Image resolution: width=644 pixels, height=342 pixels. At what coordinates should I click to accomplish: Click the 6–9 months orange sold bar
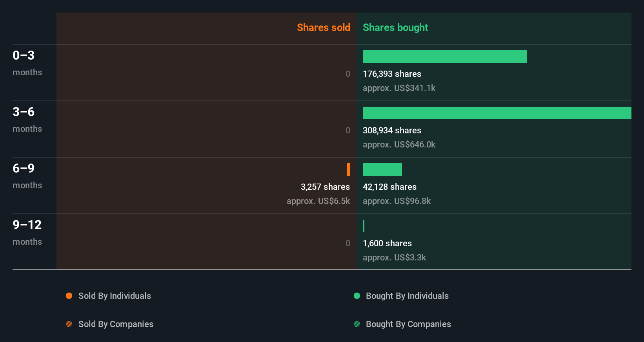coord(349,169)
